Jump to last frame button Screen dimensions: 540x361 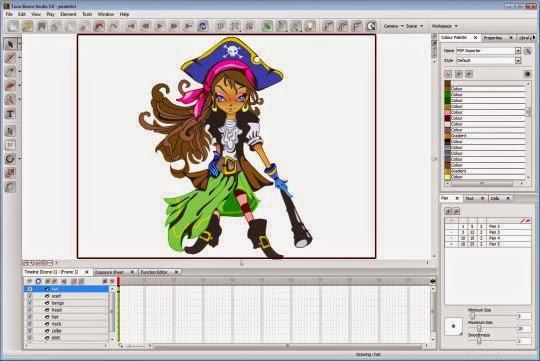pos(188,26)
